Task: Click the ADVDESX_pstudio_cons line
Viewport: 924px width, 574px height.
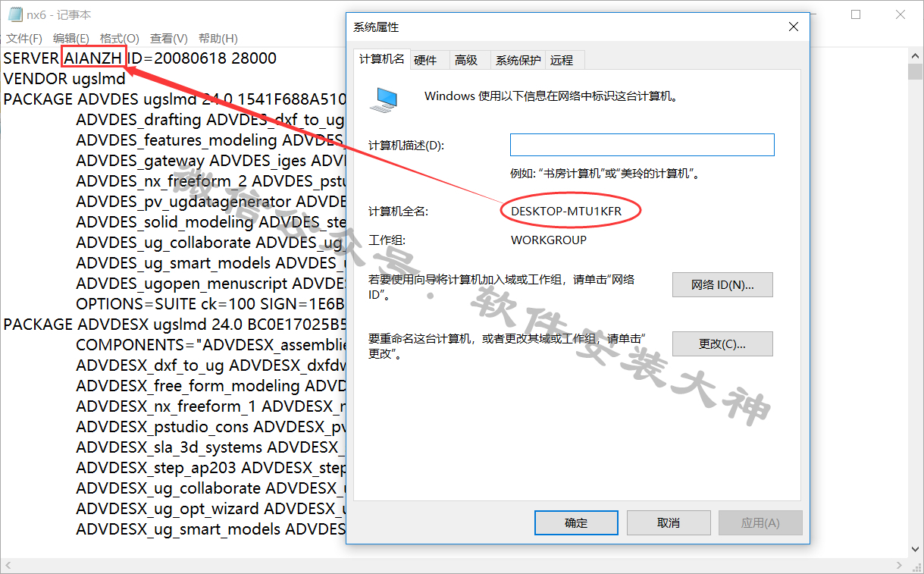Action: point(211,427)
